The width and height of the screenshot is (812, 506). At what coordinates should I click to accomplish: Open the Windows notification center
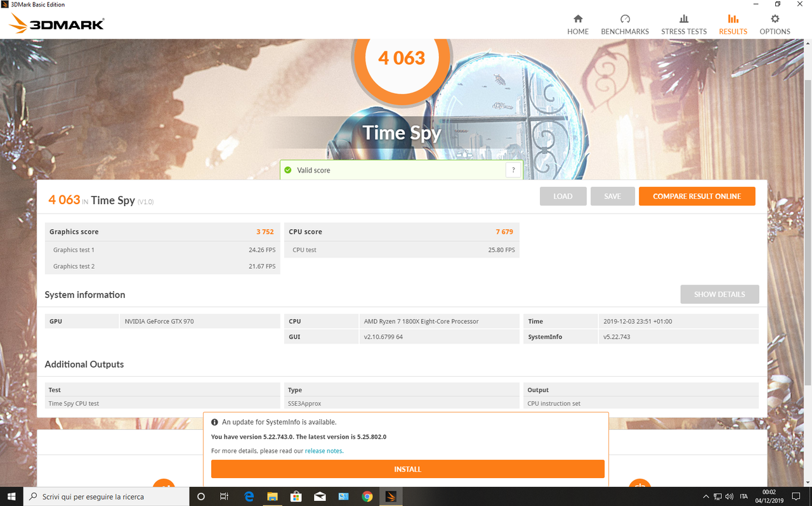[796, 496]
